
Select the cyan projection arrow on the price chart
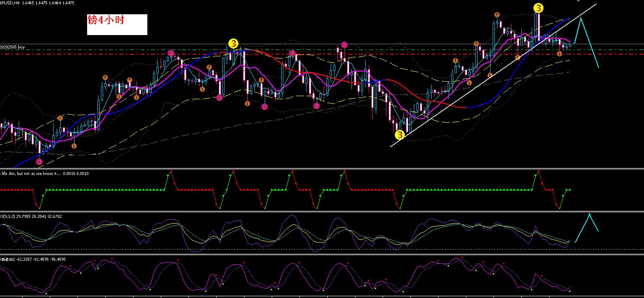[x=587, y=42]
